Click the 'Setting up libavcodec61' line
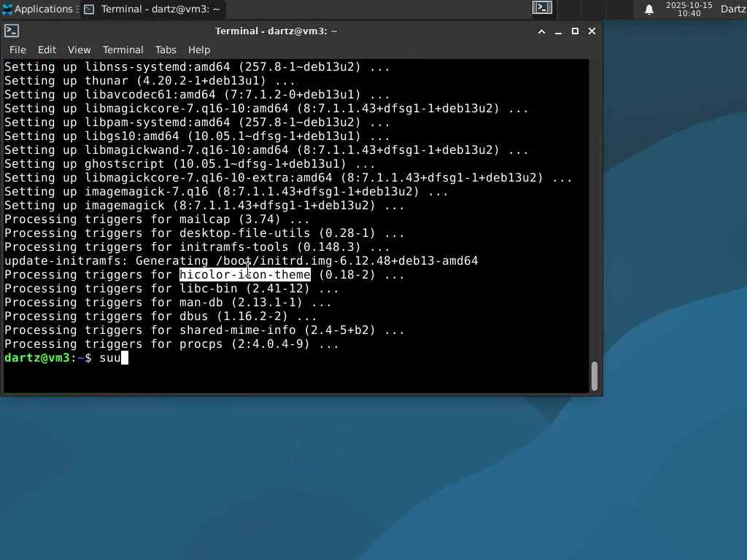747x560 pixels. click(x=197, y=95)
